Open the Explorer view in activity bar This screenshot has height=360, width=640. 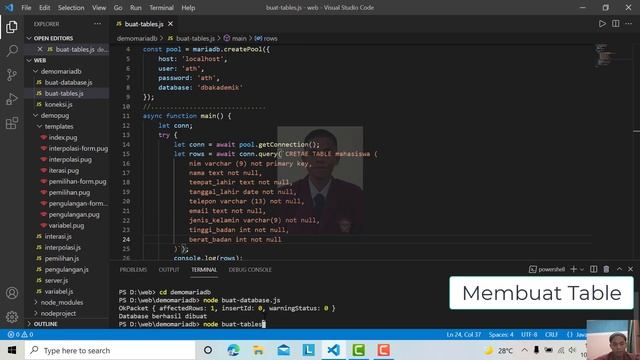point(12,27)
